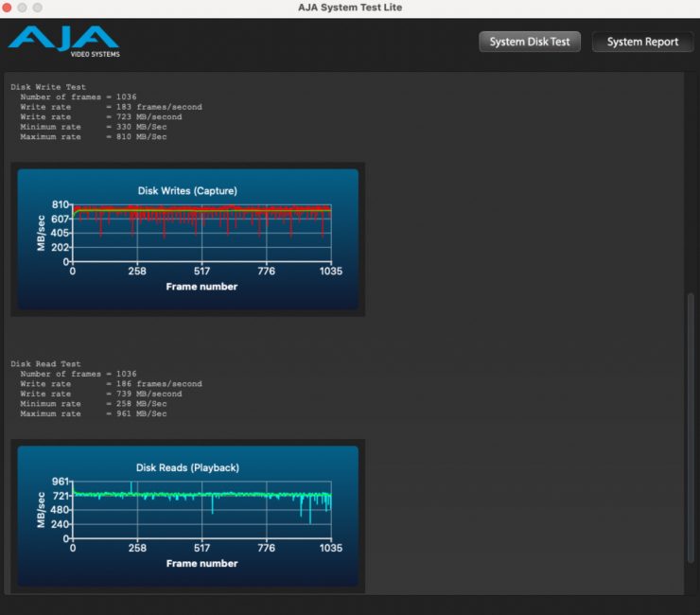Viewport: 700px width, 615px height.
Task: Click the AJA Video Systems logo
Action: 62,41
